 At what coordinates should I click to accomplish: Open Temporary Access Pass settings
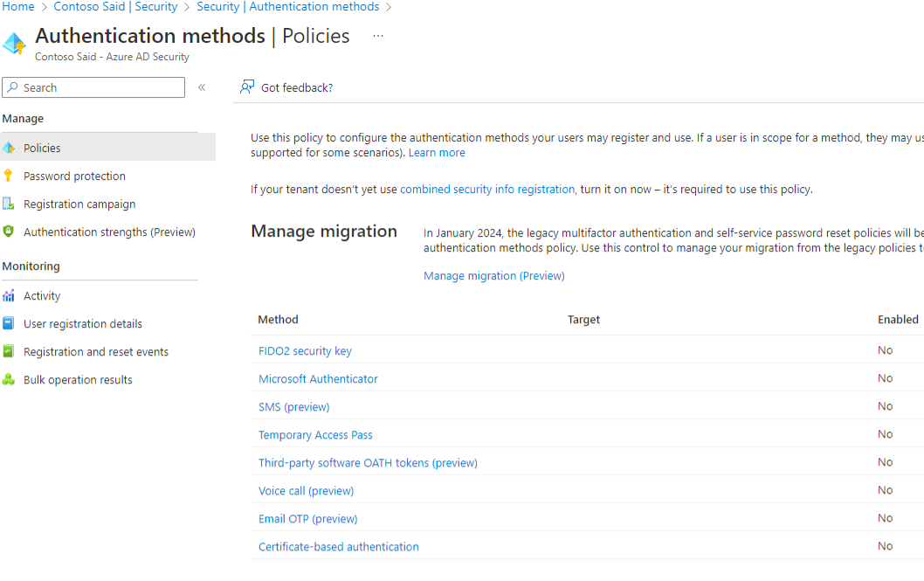pos(315,434)
